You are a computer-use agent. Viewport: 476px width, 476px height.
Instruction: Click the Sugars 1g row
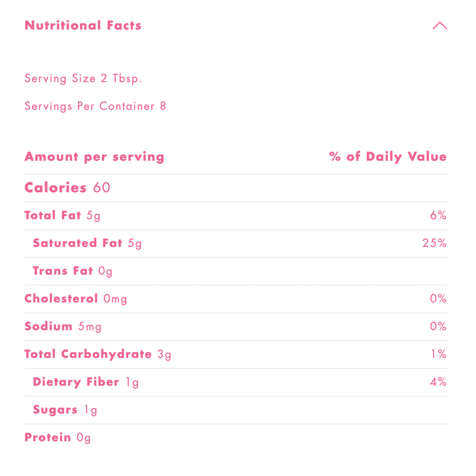click(65, 410)
